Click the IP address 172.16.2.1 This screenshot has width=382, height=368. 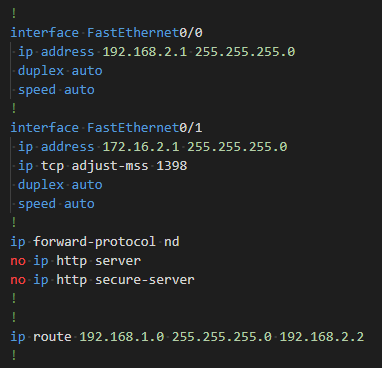141,147
